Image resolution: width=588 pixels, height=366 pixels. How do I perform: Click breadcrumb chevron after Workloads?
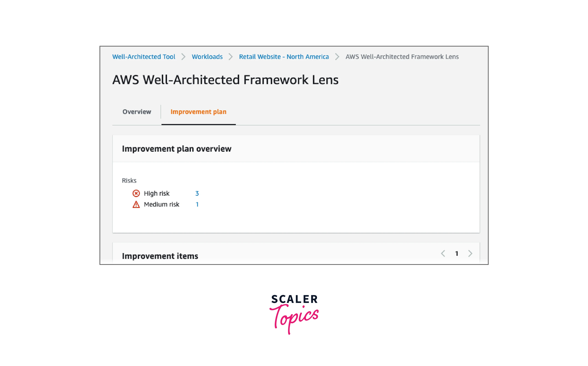coord(231,57)
